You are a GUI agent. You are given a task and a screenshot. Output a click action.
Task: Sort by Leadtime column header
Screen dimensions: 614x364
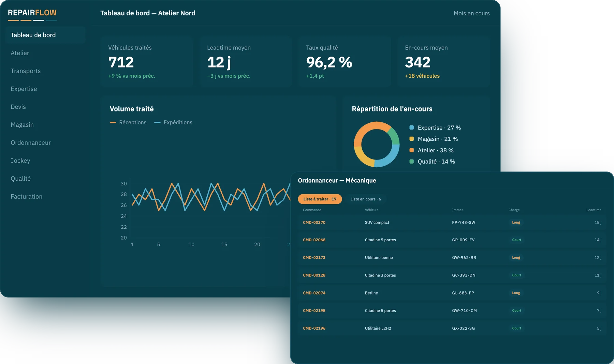(594, 210)
